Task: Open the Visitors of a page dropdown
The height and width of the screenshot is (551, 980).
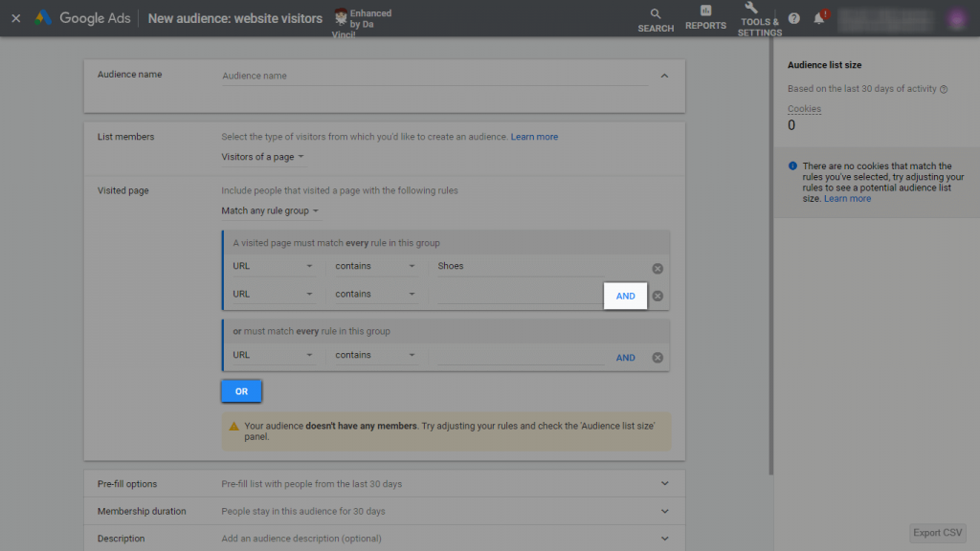Action: 262,157
